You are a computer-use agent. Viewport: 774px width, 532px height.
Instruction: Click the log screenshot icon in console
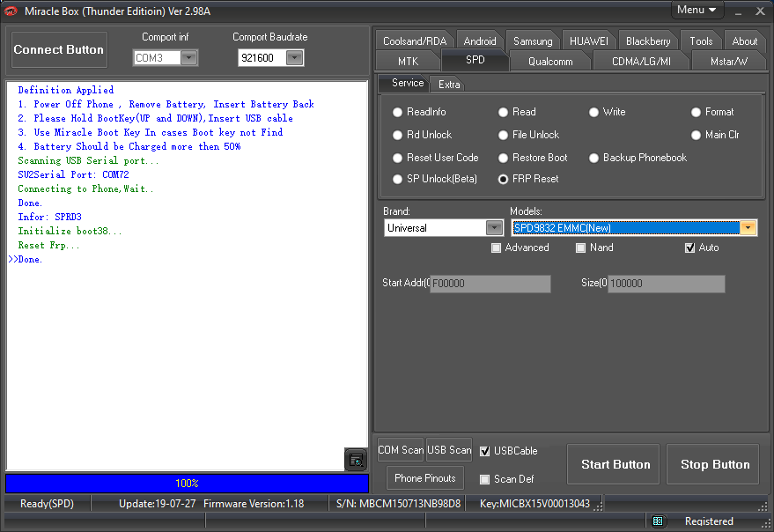(356, 460)
